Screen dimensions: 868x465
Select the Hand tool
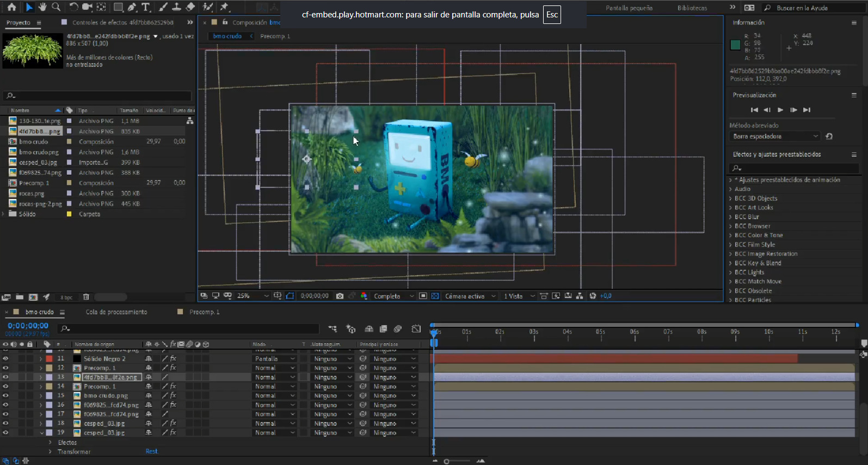click(42, 7)
